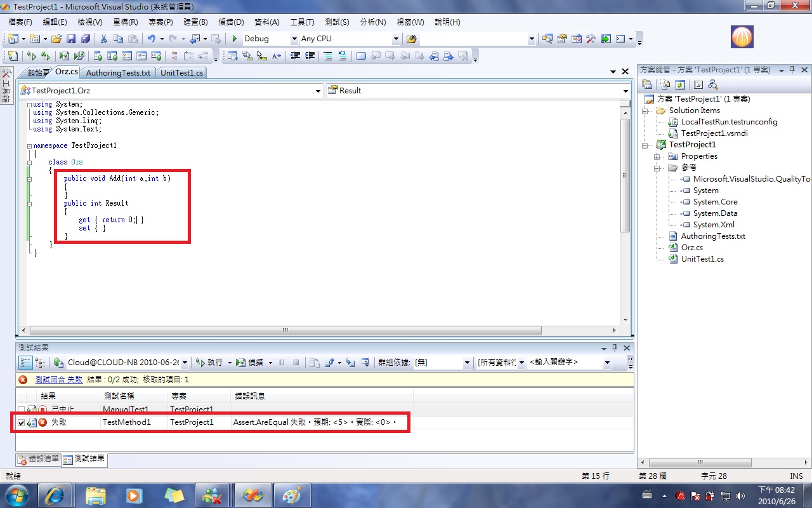This screenshot has width=812, height=508.
Task: Click the Undo arrow icon
Action: [x=152, y=39]
